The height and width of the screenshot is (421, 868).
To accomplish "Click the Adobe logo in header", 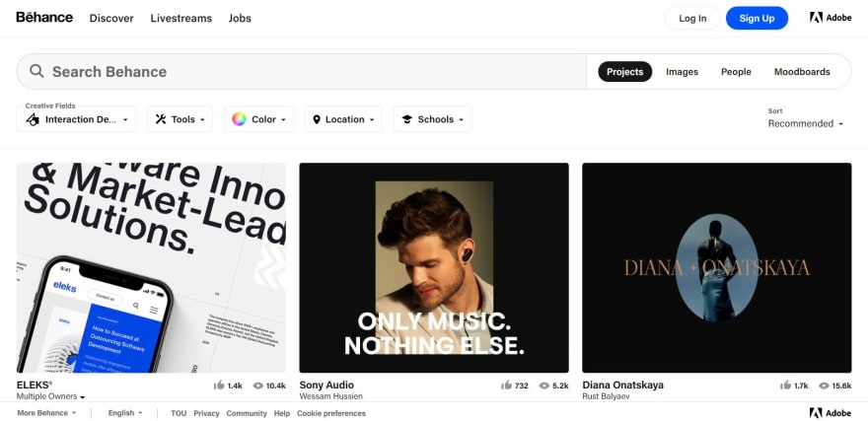I will pyautogui.click(x=831, y=18).
